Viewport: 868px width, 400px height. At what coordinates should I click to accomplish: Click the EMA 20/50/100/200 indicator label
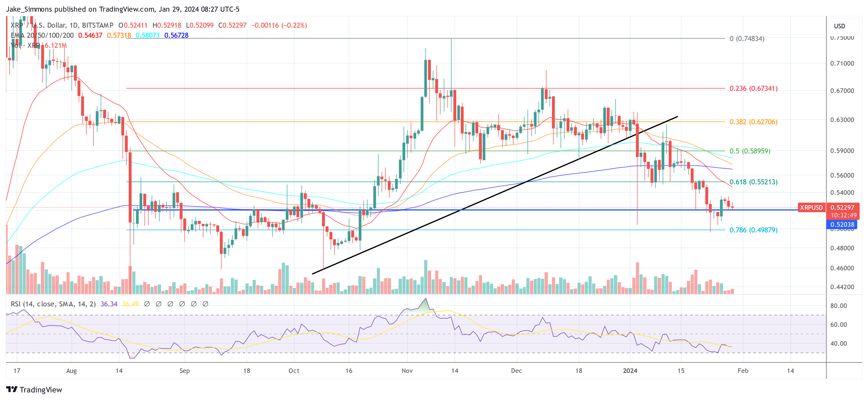(x=42, y=35)
